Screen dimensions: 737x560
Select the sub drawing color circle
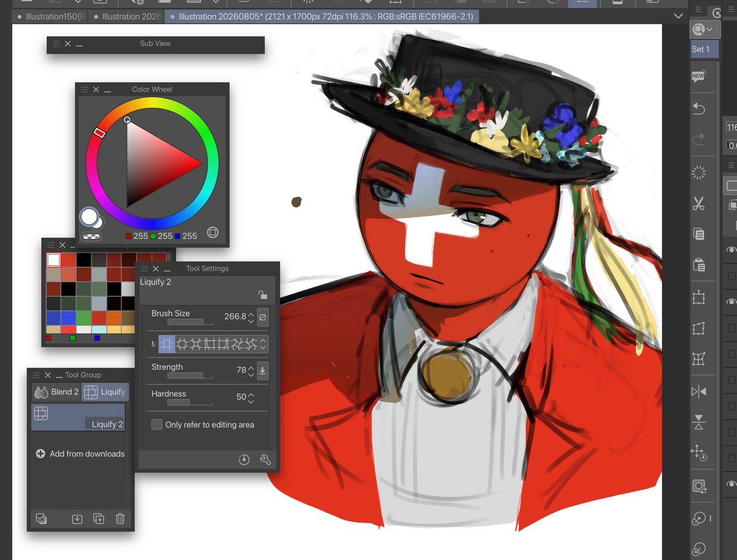(x=98, y=222)
